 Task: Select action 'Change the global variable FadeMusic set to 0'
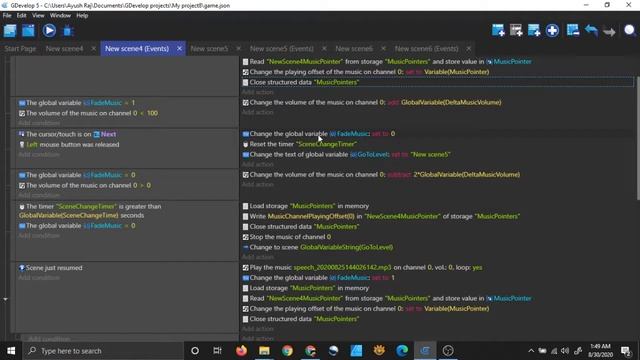tap(319, 134)
